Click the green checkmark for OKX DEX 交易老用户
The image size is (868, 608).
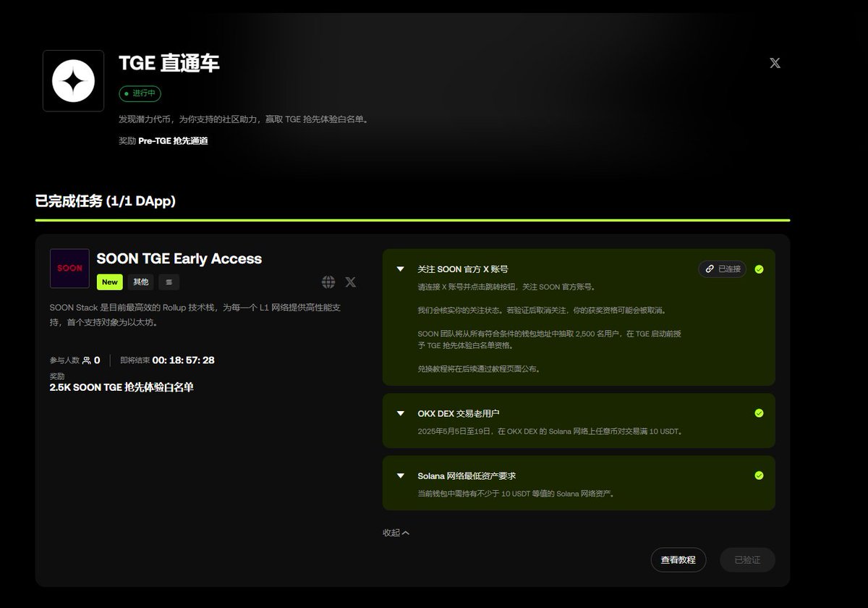tap(759, 413)
